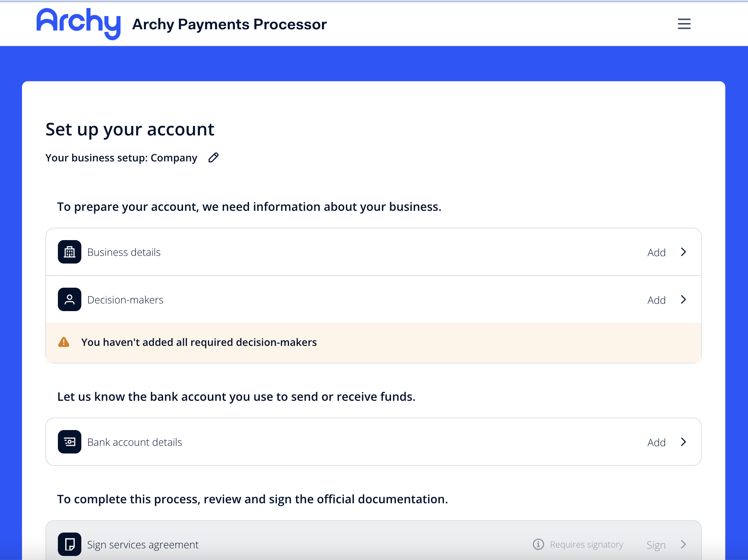The image size is (748, 560).
Task: Click Add for Decision-makers
Action: [656, 300]
